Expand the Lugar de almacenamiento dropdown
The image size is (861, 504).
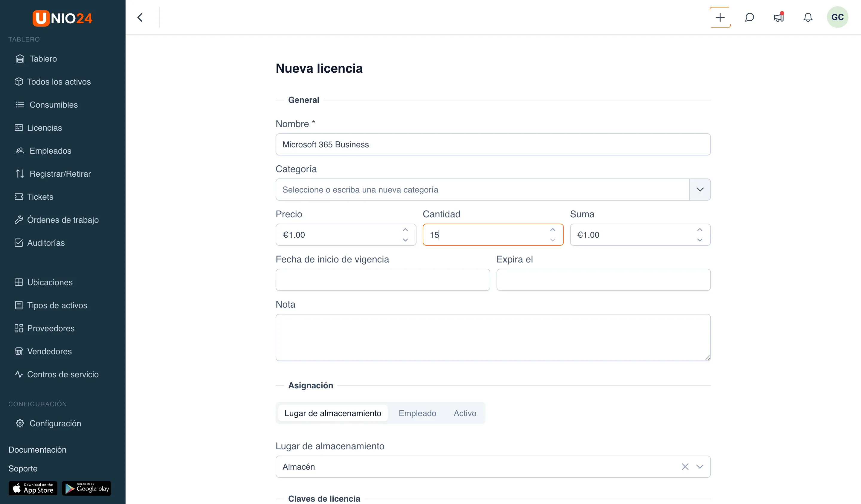(700, 466)
